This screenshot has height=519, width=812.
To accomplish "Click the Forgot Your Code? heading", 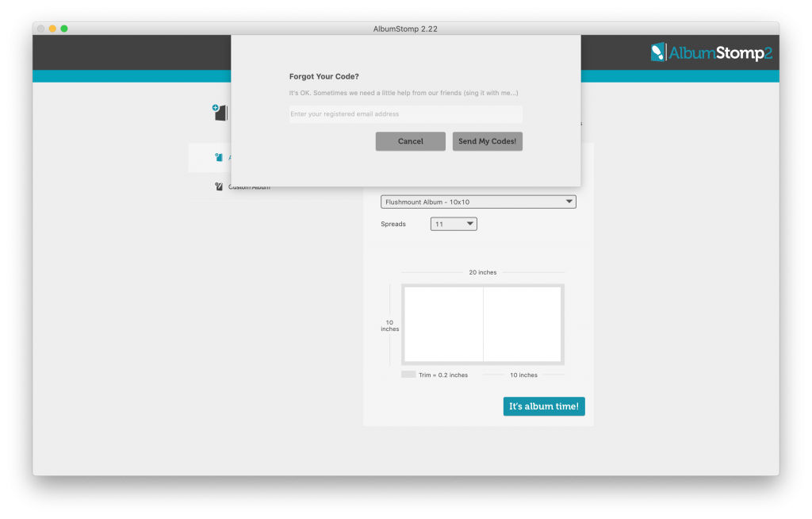I will [324, 77].
